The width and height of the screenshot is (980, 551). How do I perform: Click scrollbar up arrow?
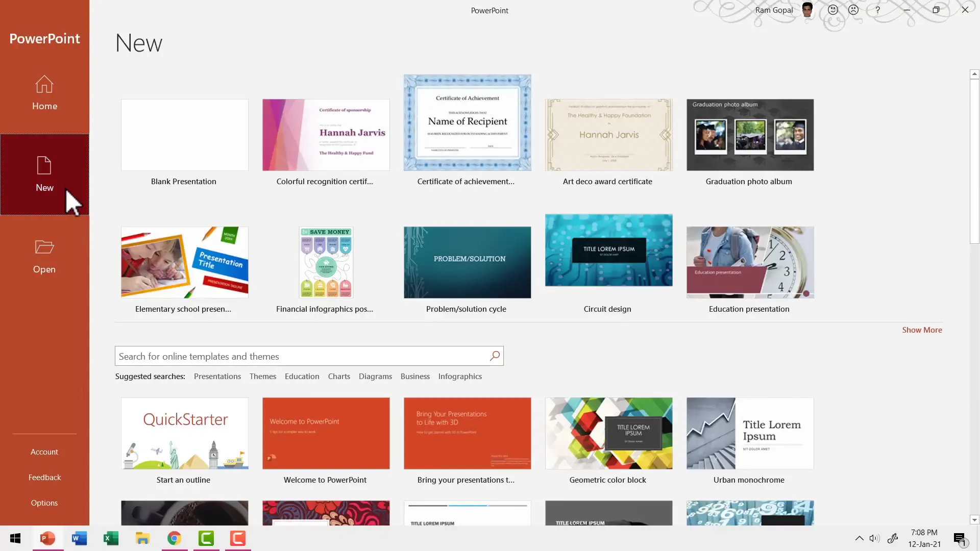[974, 74]
